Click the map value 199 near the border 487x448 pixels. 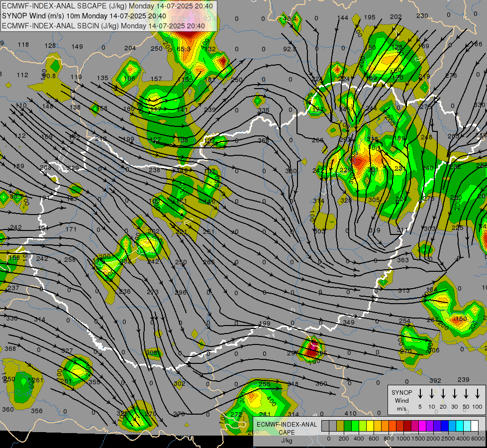(x=264, y=324)
